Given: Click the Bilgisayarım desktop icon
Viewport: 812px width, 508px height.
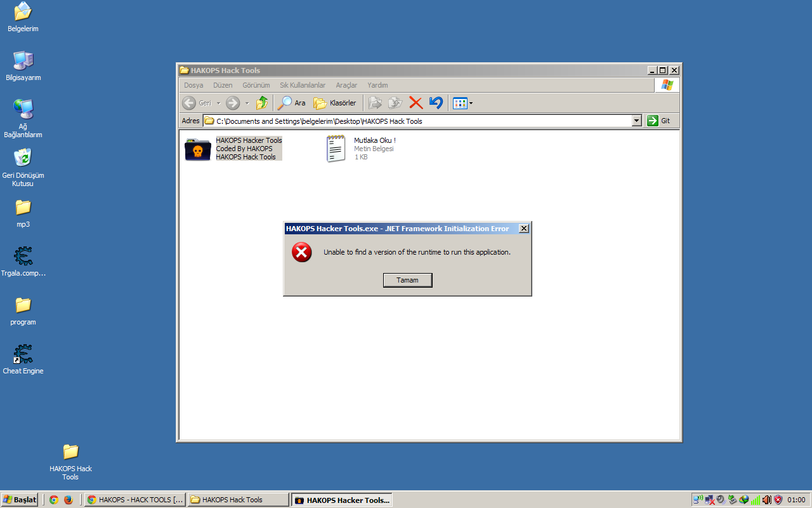Looking at the screenshot, I should click(x=23, y=66).
